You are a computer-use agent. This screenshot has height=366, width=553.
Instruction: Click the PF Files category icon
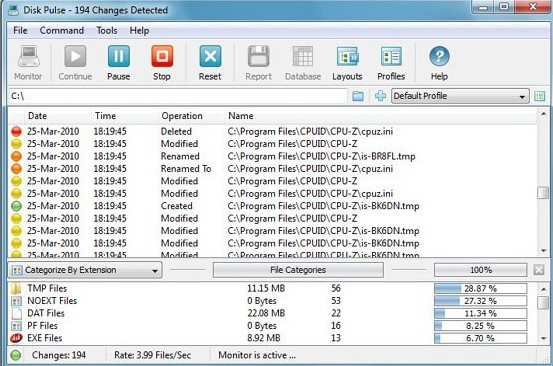[x=16, y=326]
